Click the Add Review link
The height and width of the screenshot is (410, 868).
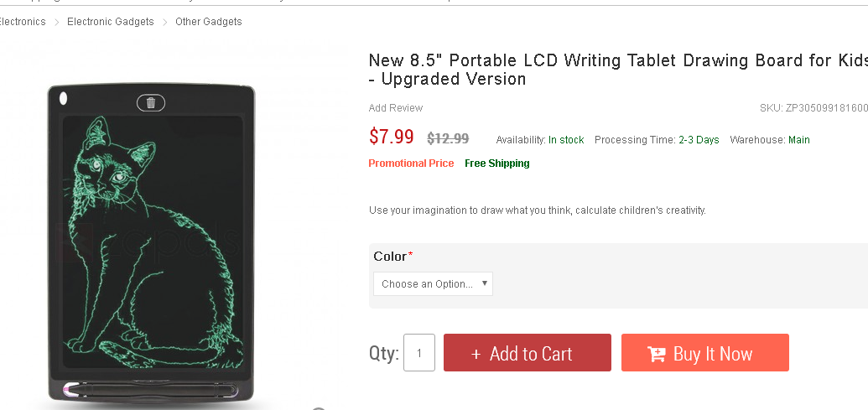[396, 108]
